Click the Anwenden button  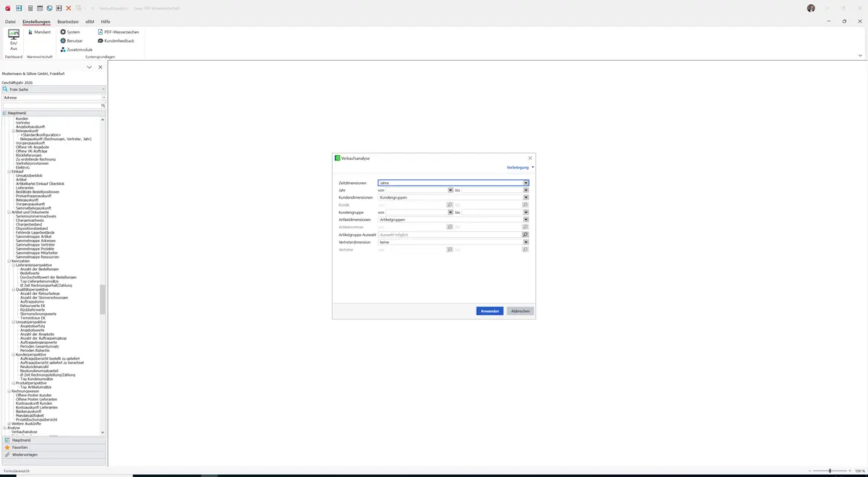pos(490,311)
